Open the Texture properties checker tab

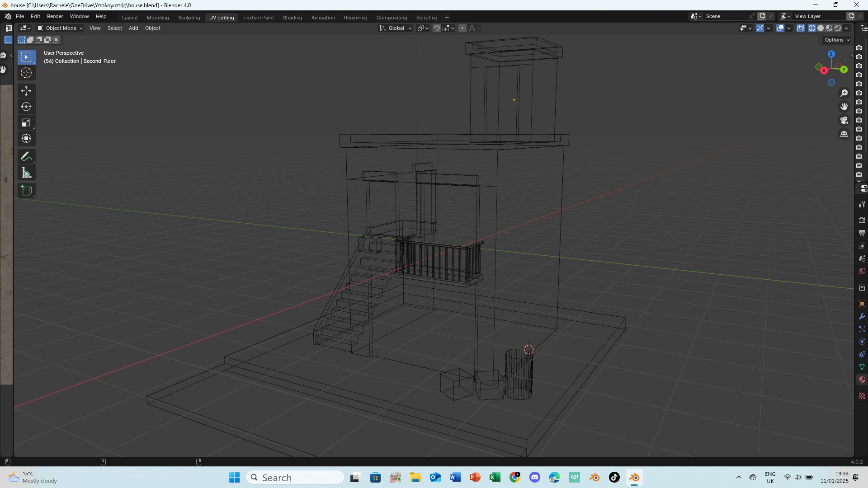point(862,396)
